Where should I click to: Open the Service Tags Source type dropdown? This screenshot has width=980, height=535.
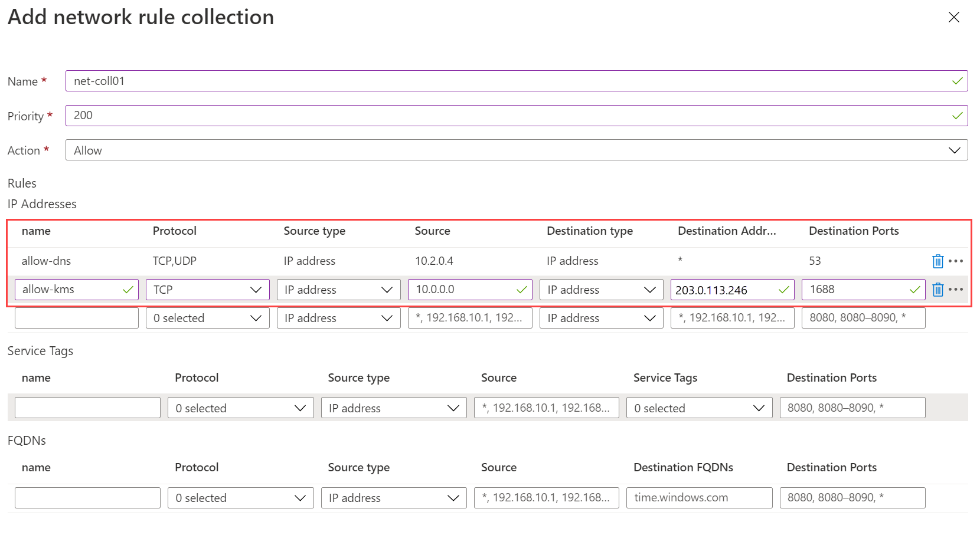tap(394, 408)
